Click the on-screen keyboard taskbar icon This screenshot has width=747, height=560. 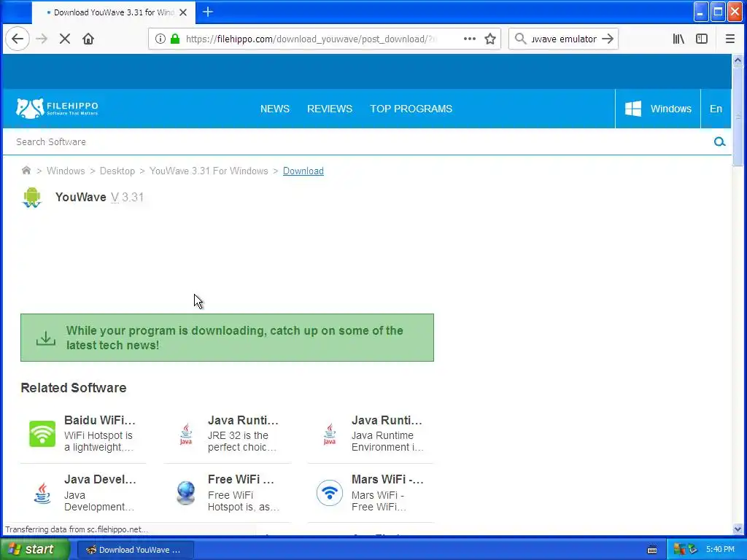[x=652, y=550]
